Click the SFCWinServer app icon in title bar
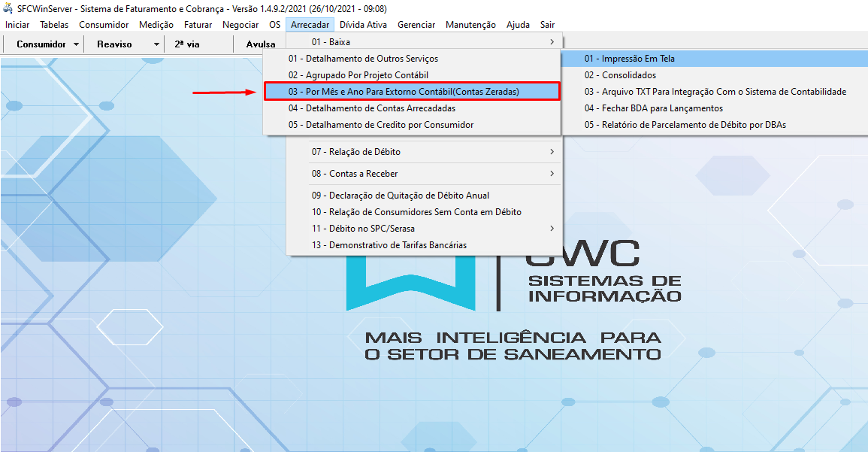The height and width of the screenshot is (452, 868). 8,8
